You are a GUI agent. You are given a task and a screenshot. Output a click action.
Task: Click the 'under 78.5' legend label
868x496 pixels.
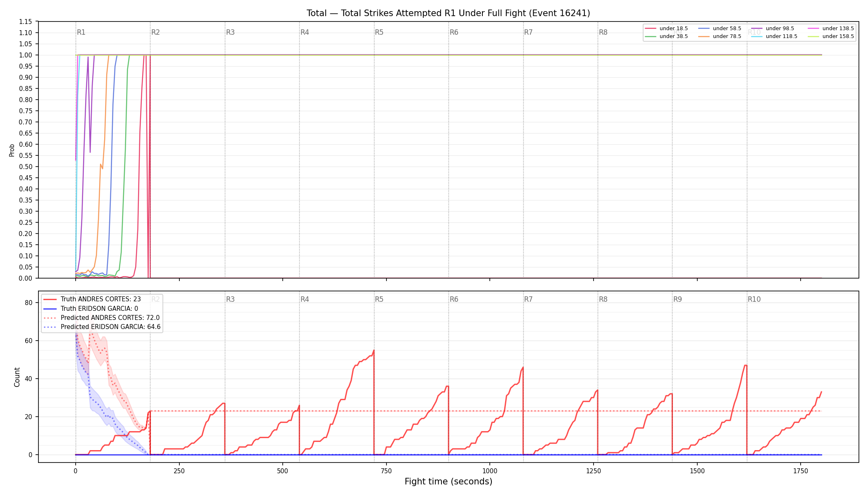point(727,36)
